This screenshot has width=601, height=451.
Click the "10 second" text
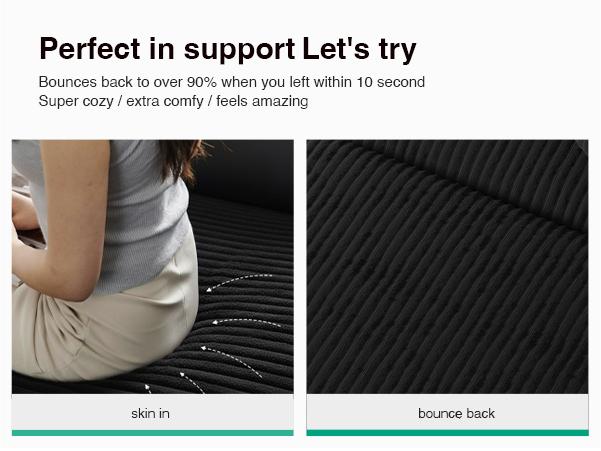[391, 82]
